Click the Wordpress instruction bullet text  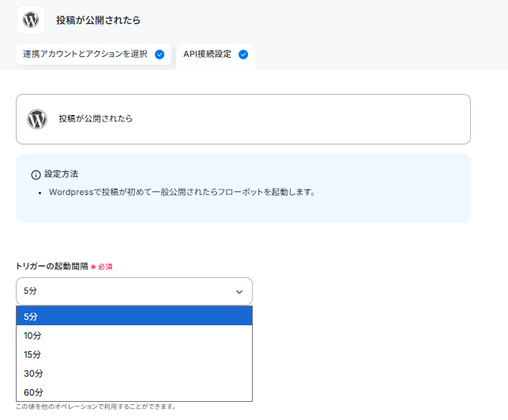point(182,192)
